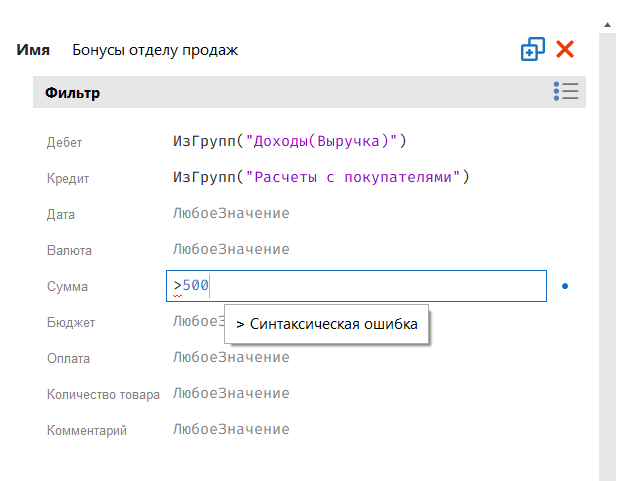Click the Имя label
This screenshot has height=481, width=621.
34,50
